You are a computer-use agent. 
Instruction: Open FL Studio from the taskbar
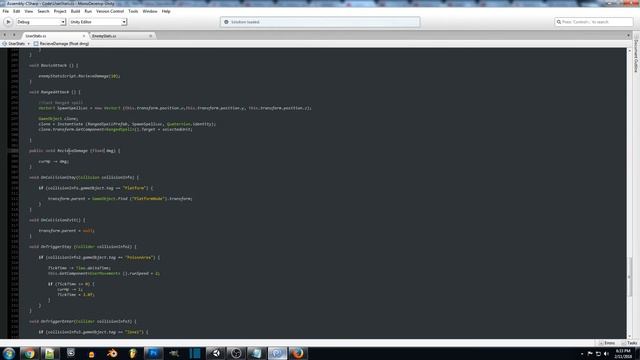(x=132, y=353)
